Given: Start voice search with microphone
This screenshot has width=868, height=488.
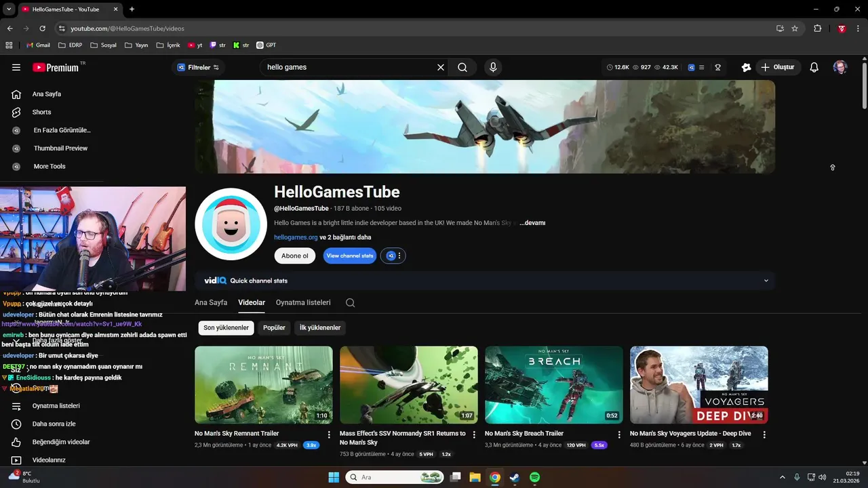Looking at the screenshot, I should [x=493, y=67].
